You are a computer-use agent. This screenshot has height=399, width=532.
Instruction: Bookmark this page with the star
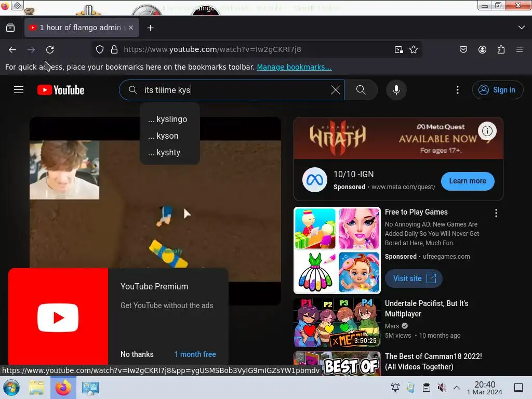point(414,49)
